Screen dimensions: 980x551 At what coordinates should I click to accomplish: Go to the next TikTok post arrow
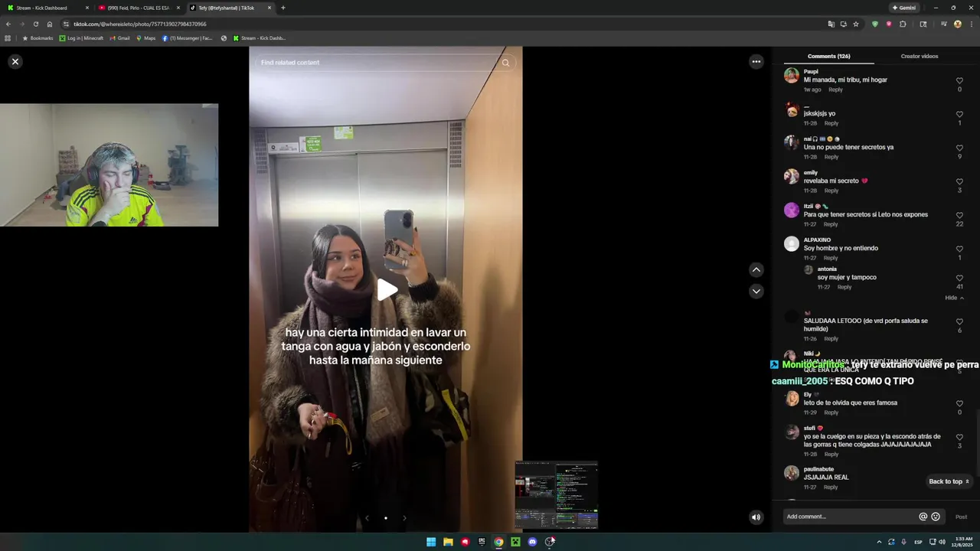click(756, 291)
